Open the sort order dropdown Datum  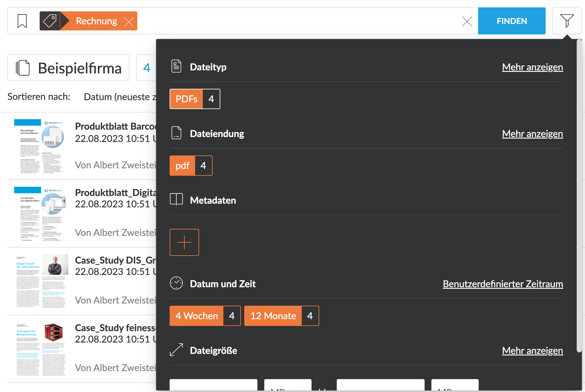coord(120,97)
